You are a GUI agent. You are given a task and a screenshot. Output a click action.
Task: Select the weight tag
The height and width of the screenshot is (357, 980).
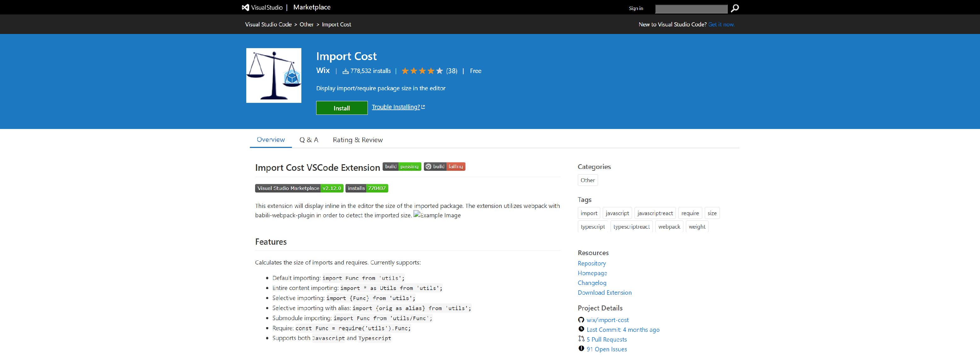point(697,226)
